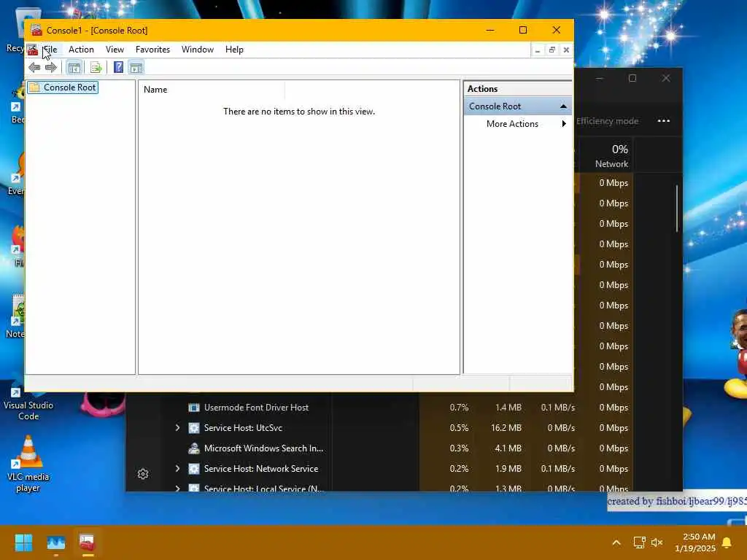Open the Favorites menu
This screenshot has height=560, width=747.
click(x=152, y=50)
